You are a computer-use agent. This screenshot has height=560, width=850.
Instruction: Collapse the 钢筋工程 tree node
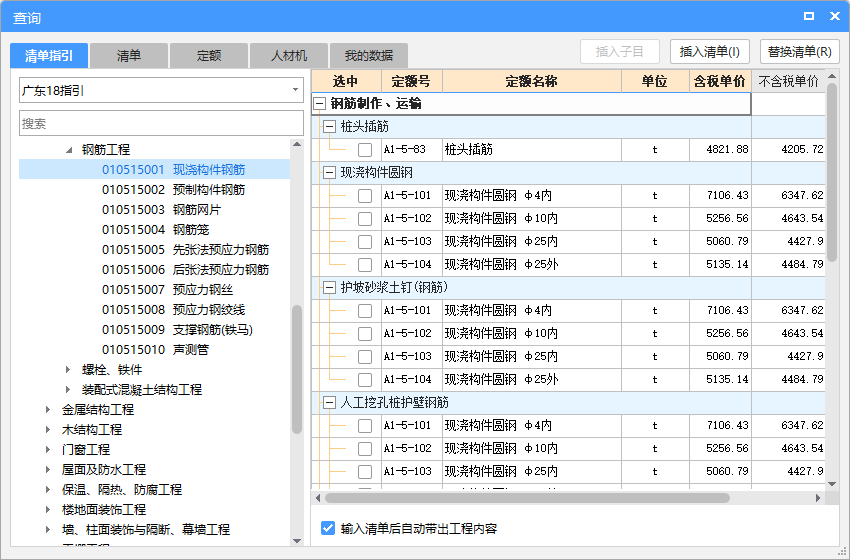pyautogui.click(x=69, y=150)
